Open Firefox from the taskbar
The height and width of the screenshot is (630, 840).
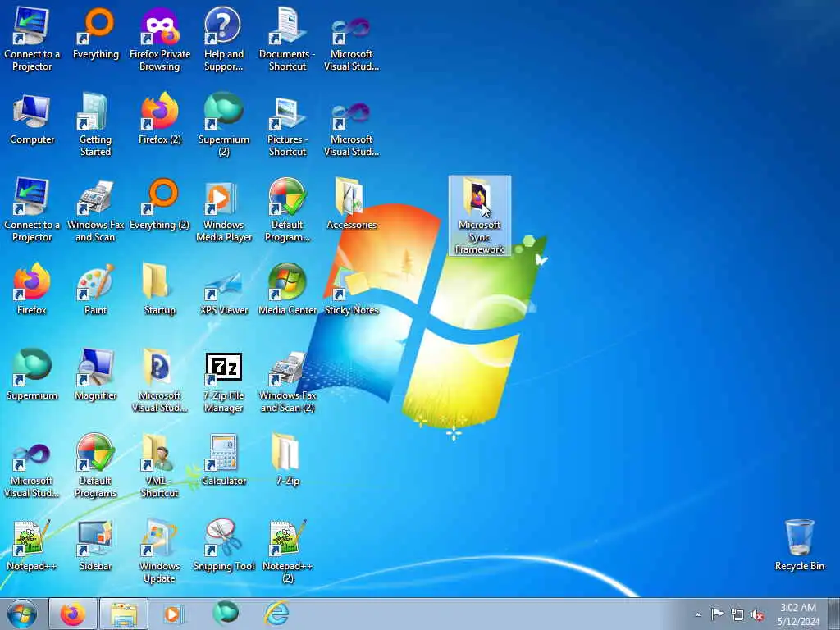(x=73, y=614)
